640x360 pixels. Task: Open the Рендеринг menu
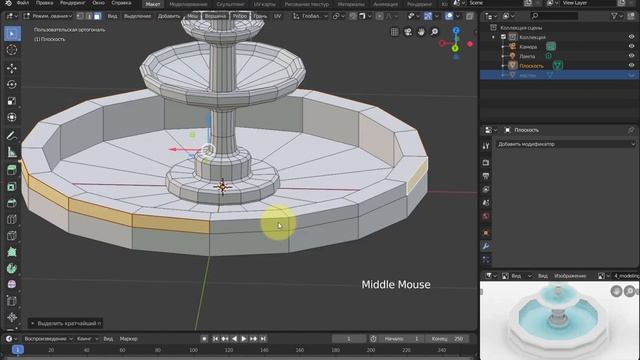[72, 3]
